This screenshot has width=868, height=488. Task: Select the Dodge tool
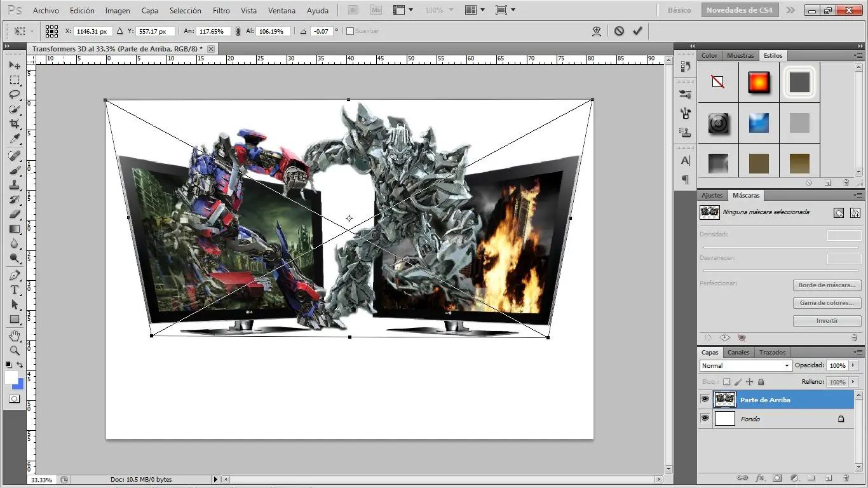tap(14, 258)
